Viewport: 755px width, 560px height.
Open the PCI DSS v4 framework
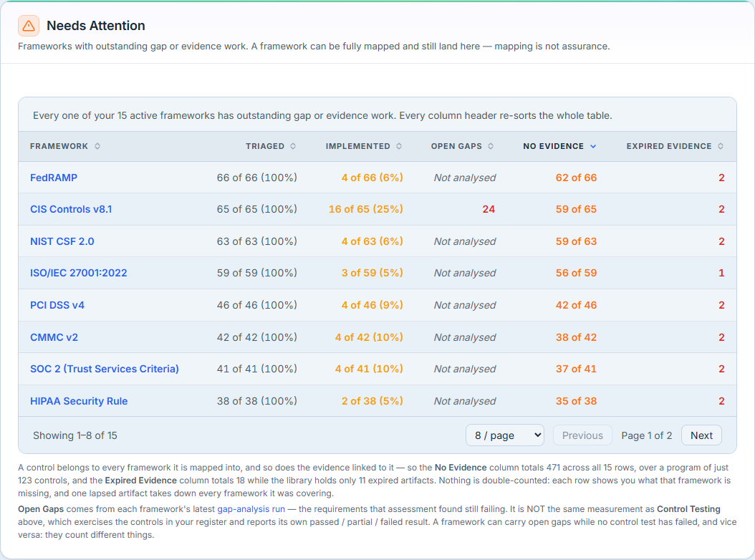pos(57,305)
